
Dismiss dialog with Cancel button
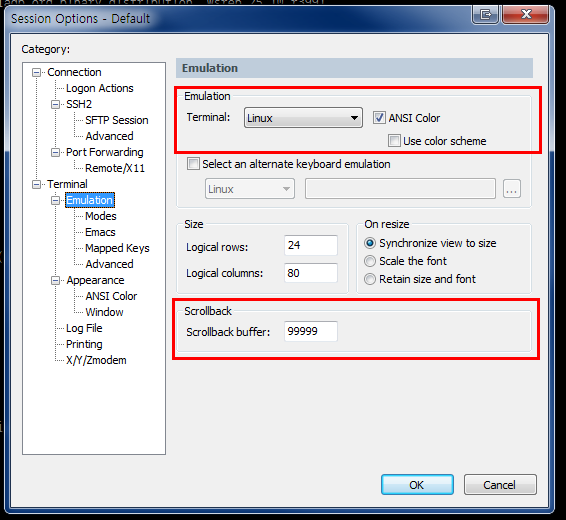pos(500,485)
